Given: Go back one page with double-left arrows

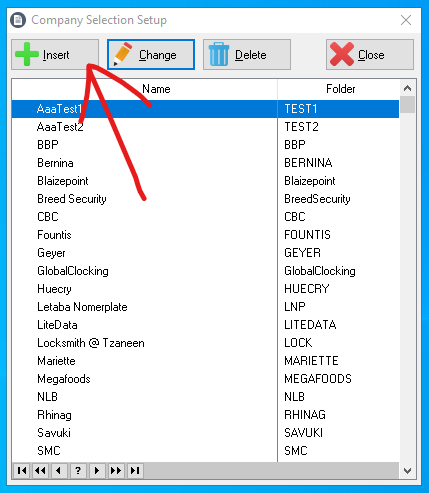Looking at the screenshot, I should coord(40,470).
